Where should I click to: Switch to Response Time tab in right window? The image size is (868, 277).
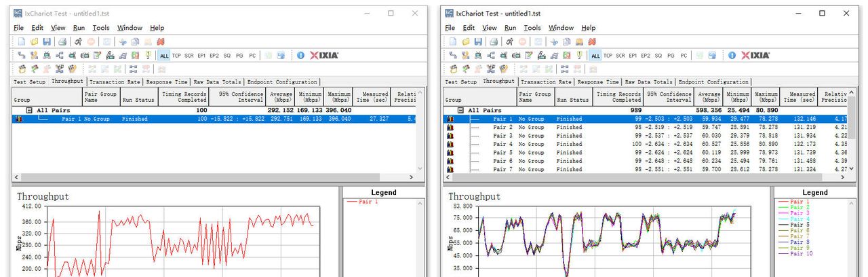tap(598, 81)
